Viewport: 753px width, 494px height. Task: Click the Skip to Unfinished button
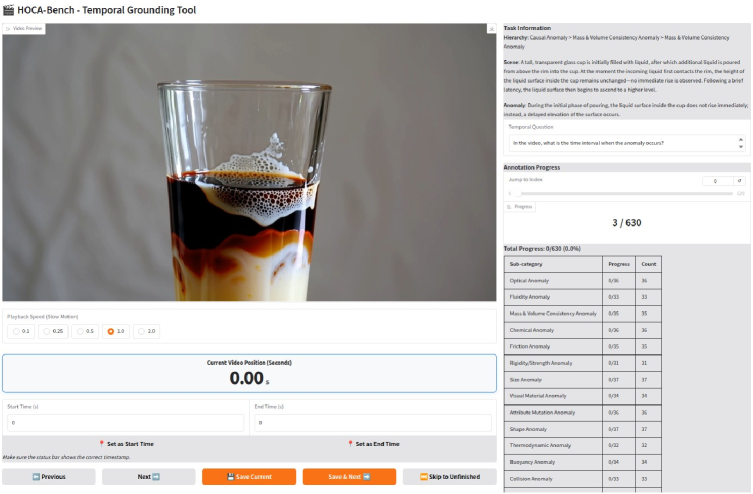pyautogui.click(x=449, y=477)
